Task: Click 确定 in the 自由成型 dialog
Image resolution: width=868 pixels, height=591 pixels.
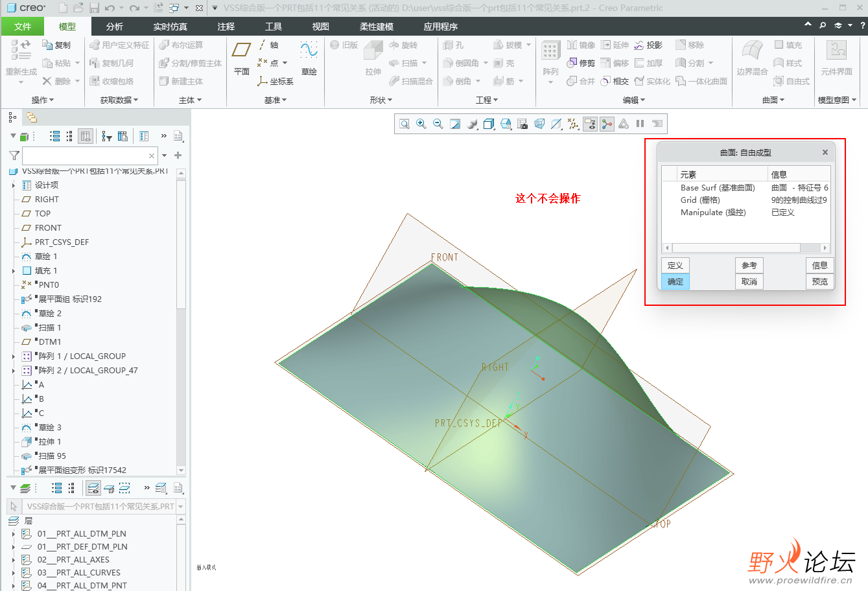Action: click(675, 281)
